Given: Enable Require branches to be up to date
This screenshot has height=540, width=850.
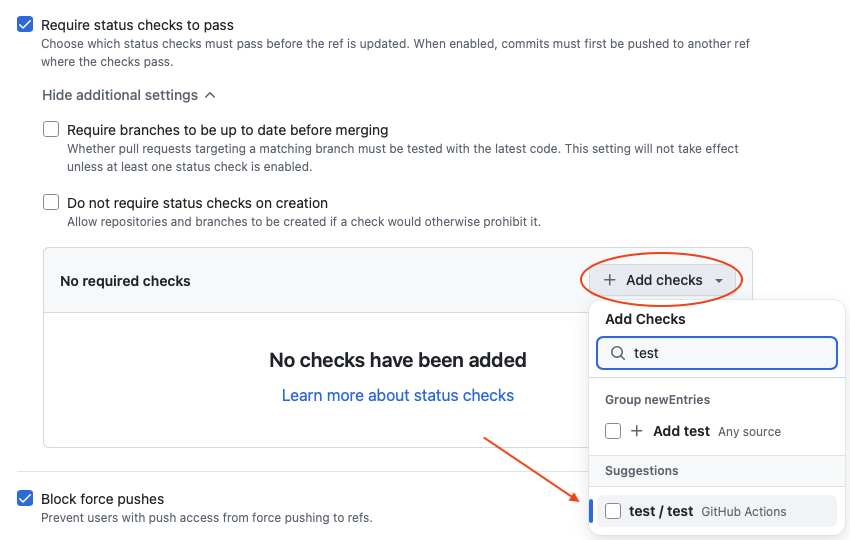Looking at the screenshot, I should (x=51, y=129).
